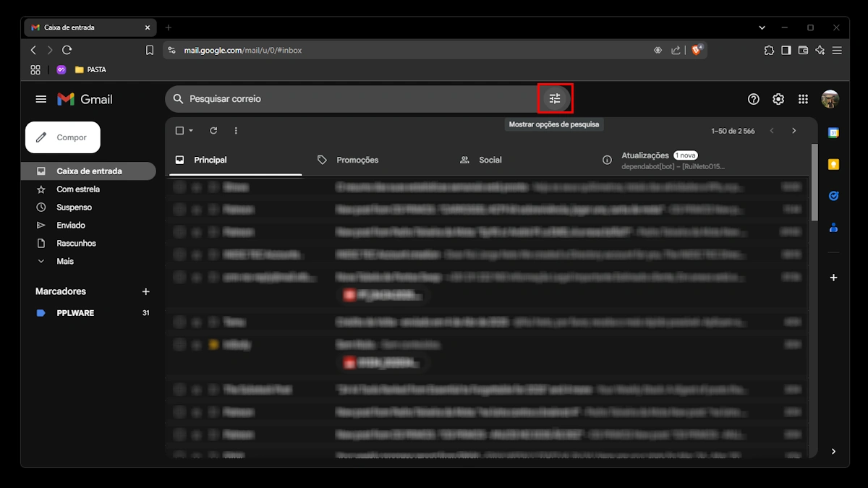The width and height of the screenshot is (868, 488).
Task: Open the Google apps grid
Action: click(803, 99)
